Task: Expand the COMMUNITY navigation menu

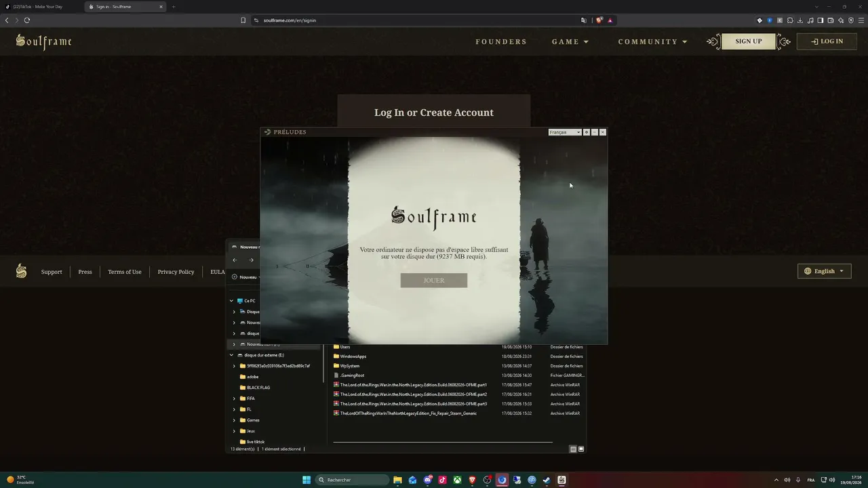Action: 652,41
